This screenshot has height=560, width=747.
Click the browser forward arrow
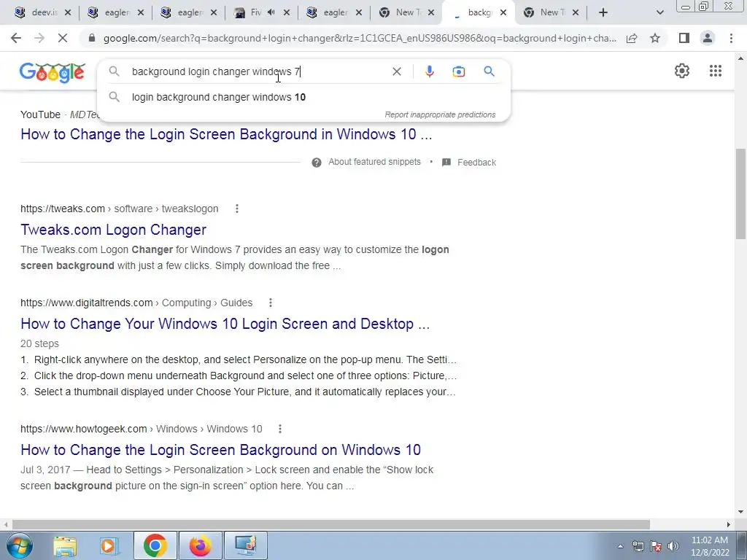[39, 38]
